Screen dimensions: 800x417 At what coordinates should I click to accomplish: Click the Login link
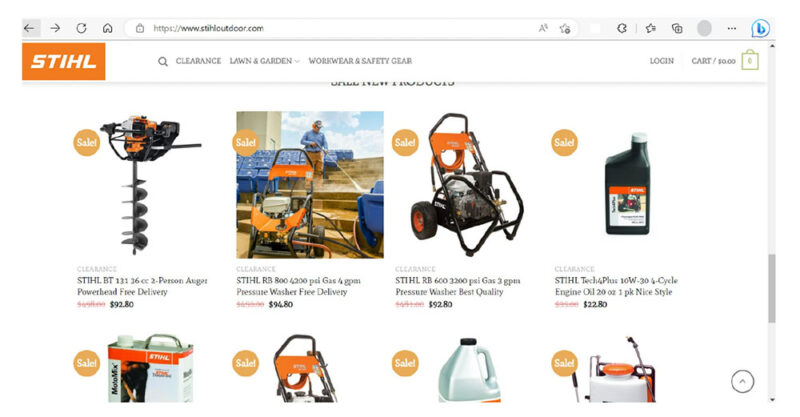(661, 61)
